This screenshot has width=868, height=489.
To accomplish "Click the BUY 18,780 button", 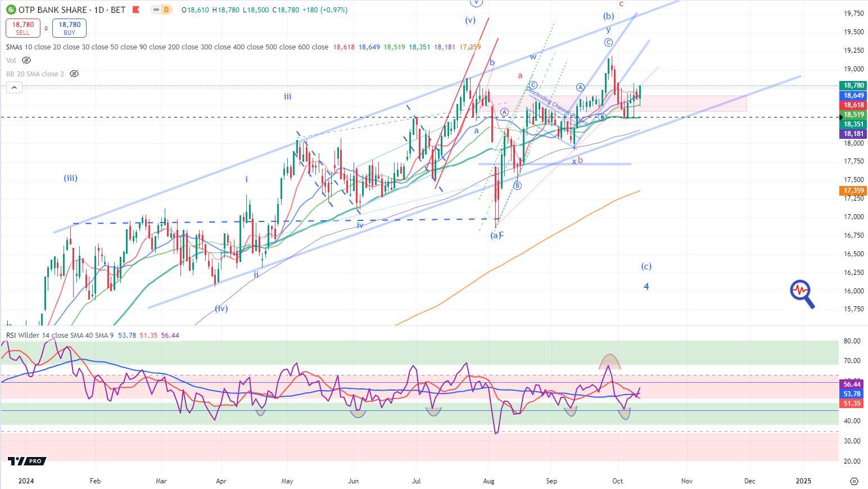I will click(x=69, y=28).
